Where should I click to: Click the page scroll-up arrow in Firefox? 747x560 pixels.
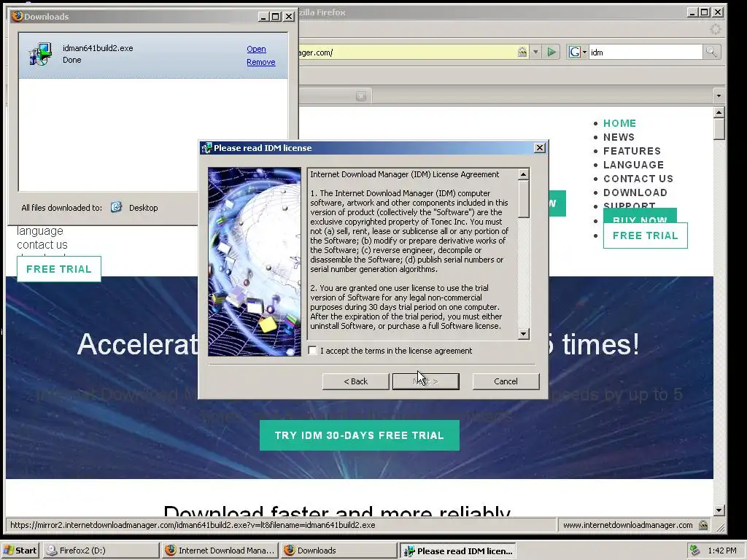719,112
